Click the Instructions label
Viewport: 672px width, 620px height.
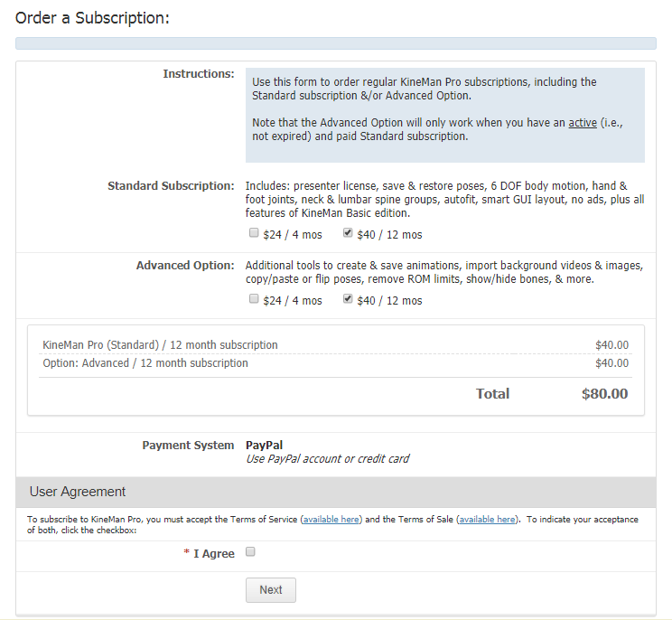click(x=199, y=74)
